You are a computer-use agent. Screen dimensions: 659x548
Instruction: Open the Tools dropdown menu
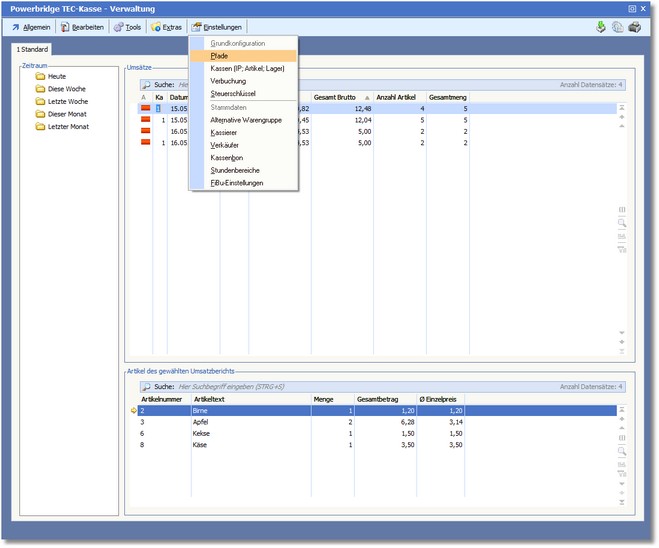point(127,27)
